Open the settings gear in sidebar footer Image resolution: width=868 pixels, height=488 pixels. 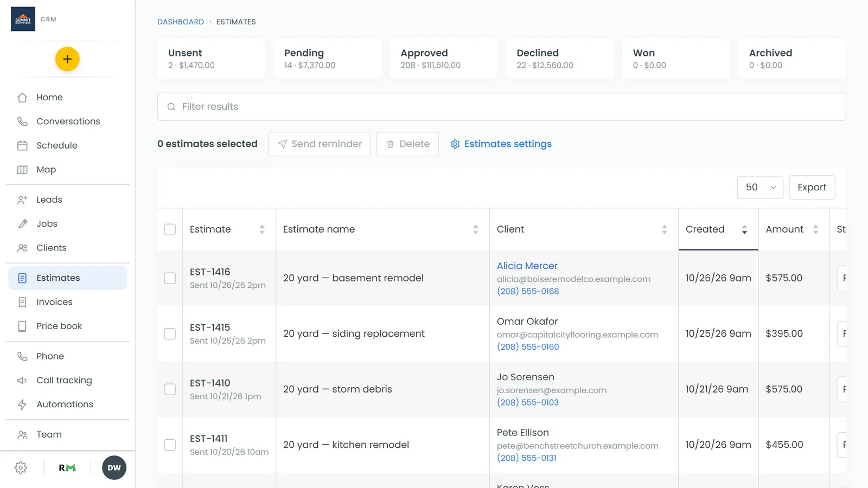21,468
